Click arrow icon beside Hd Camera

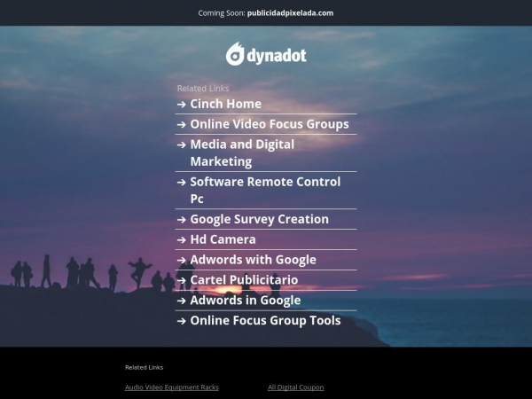coord(182,240)
